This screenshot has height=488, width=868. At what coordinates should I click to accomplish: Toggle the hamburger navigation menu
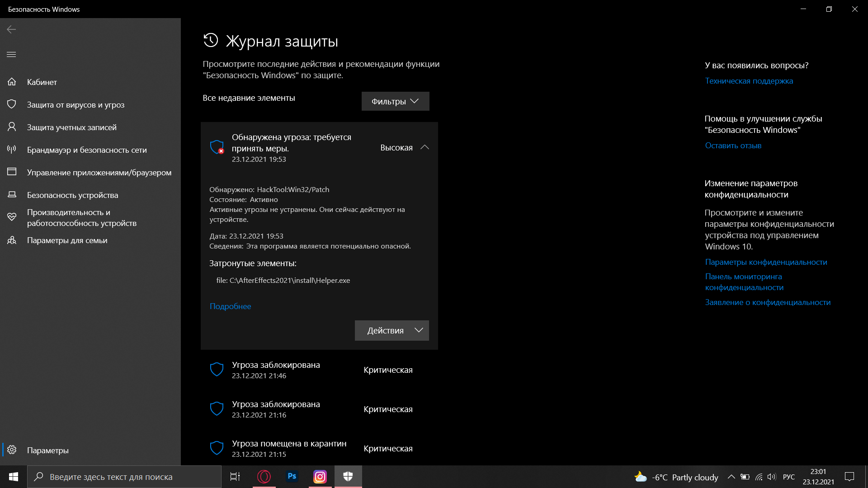point(11,54)
